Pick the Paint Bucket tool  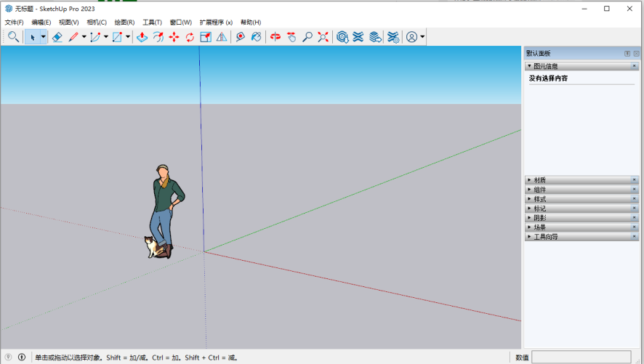coord(257,37)
